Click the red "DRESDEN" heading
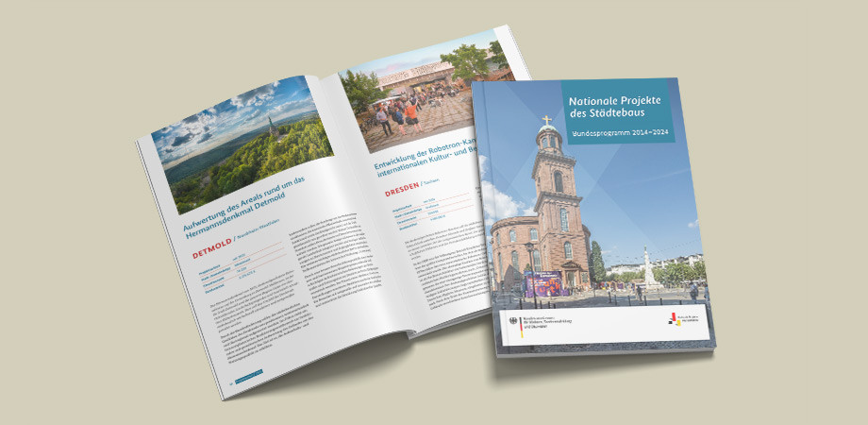Screen dimensions: 868x425 [403, 188]
